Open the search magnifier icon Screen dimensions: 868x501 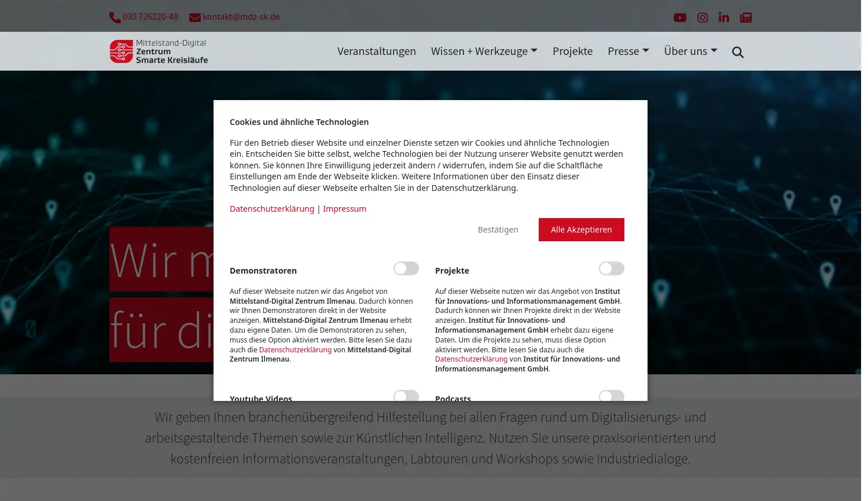click(x=737, y=52)
